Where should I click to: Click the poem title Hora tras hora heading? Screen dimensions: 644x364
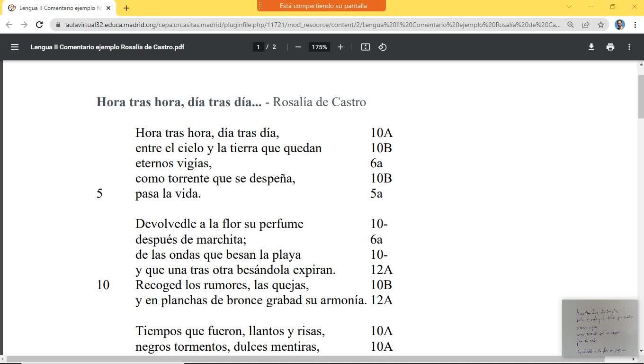click(x=179, y=102)
